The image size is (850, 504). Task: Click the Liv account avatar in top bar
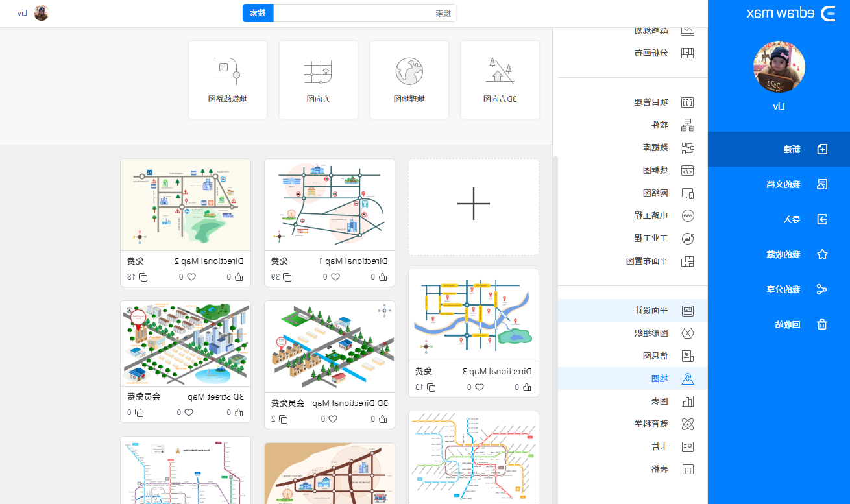(41, 13)
